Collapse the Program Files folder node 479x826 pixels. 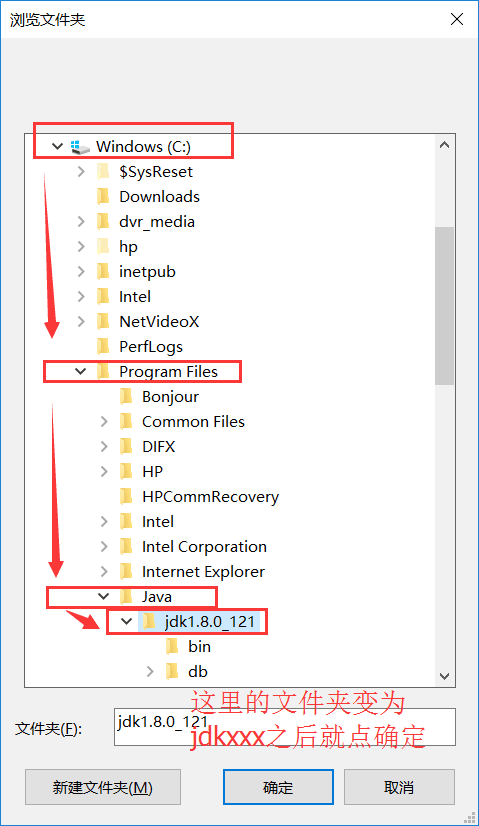click(x=81, y=371)
